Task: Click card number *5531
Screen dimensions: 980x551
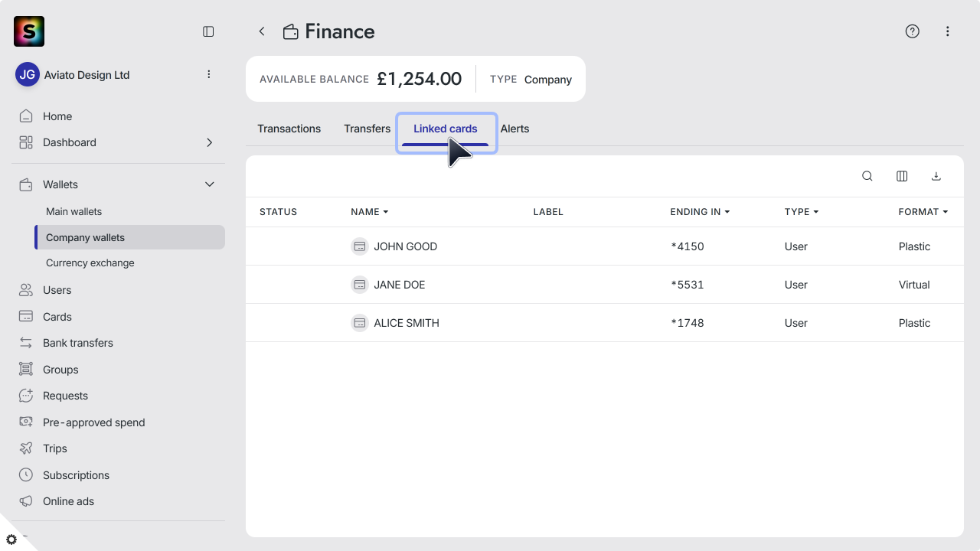Action: point(688,285)
